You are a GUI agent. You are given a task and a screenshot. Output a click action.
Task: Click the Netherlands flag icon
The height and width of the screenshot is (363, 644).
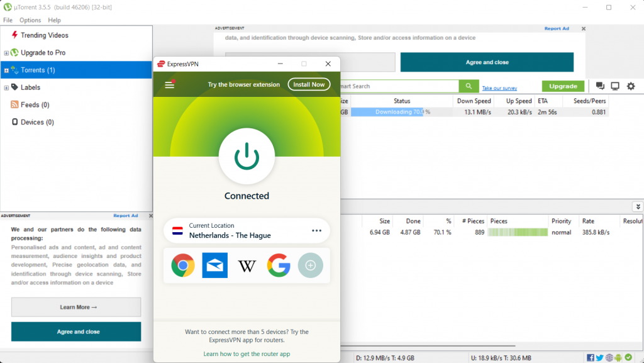pyautogui.click(x=177, y=231)
